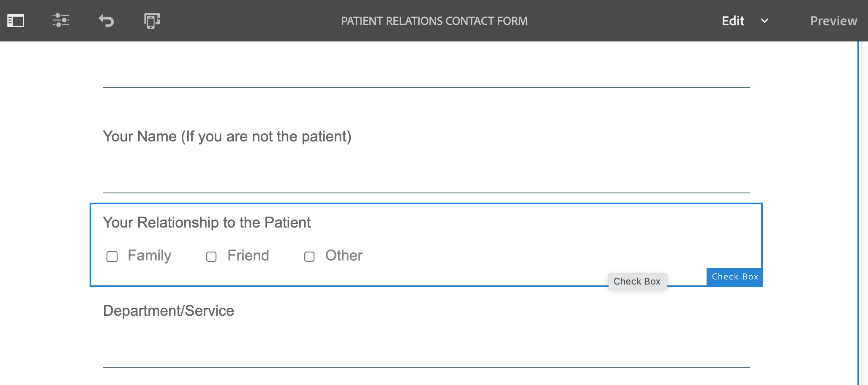
Task: Click the Other option label
Action: click(x=344, y=256)
